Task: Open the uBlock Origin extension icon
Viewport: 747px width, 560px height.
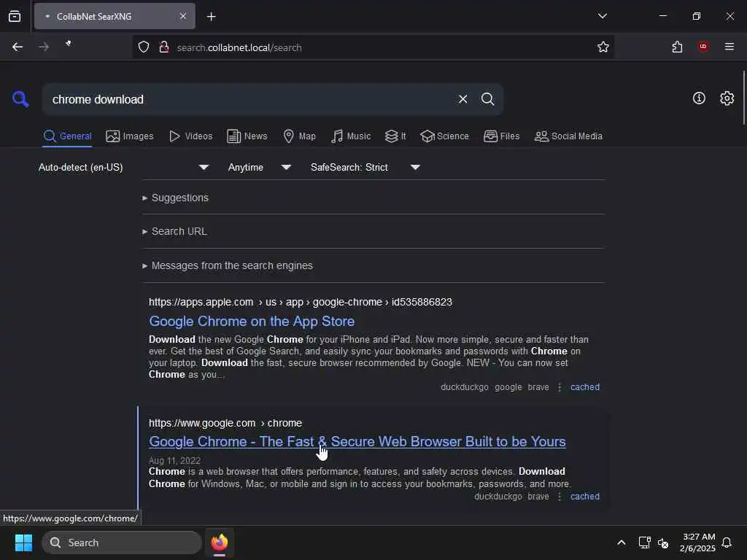Action: tap(703, 47)
